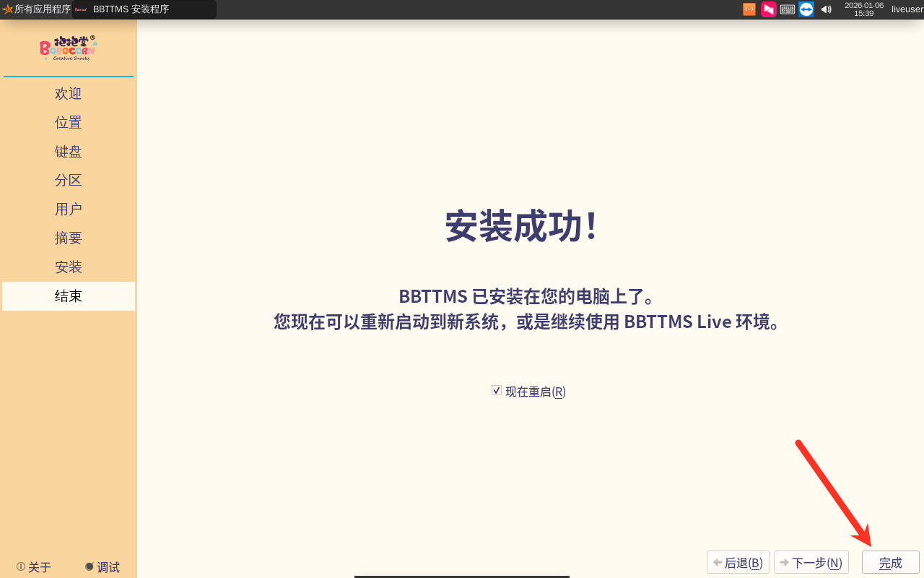
Task: Click the date and time clock
Action: tap(863, 9)
